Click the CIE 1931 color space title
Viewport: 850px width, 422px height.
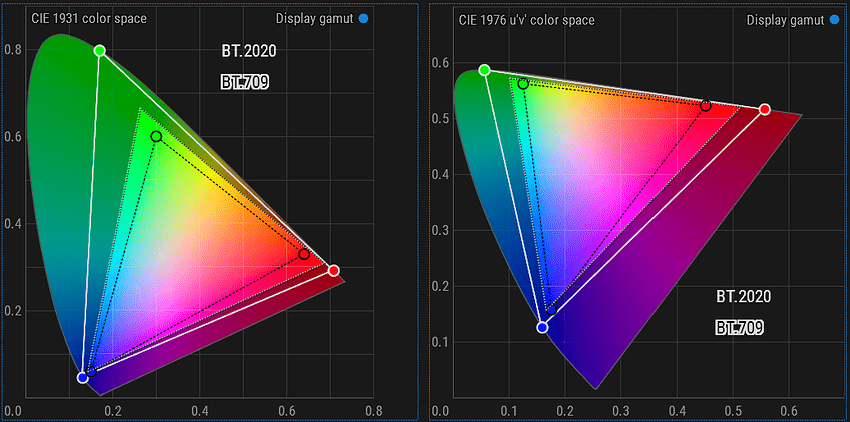89,19
